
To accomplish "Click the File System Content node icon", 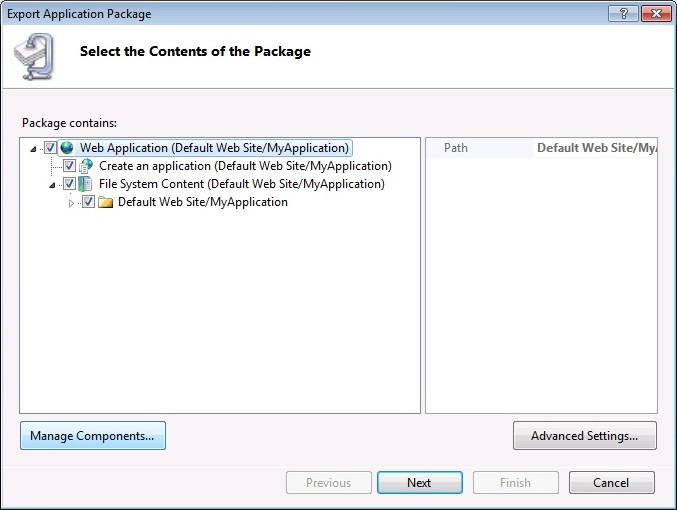I will pos(86,184).
